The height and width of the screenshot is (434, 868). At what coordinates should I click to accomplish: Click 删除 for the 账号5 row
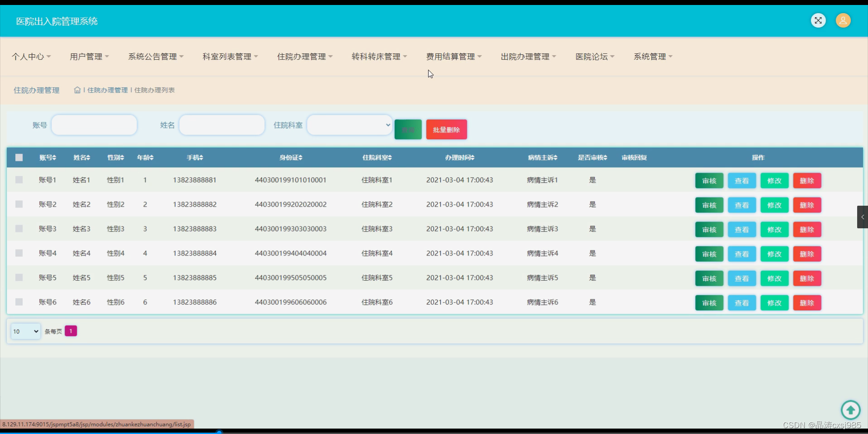pos(807,278)
